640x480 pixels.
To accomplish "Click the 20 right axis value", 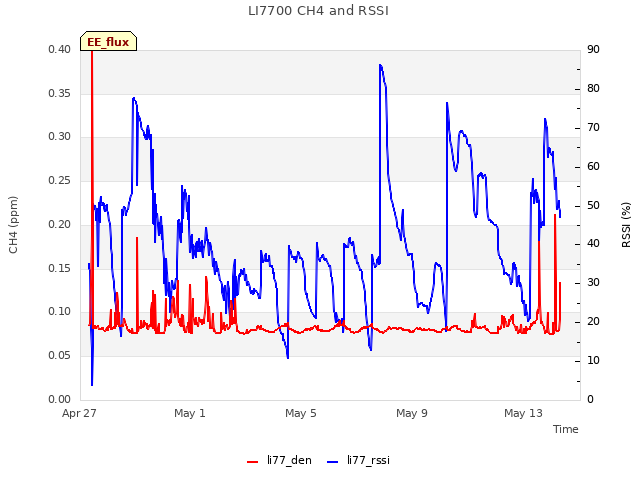I will click(x=593, y=322).
